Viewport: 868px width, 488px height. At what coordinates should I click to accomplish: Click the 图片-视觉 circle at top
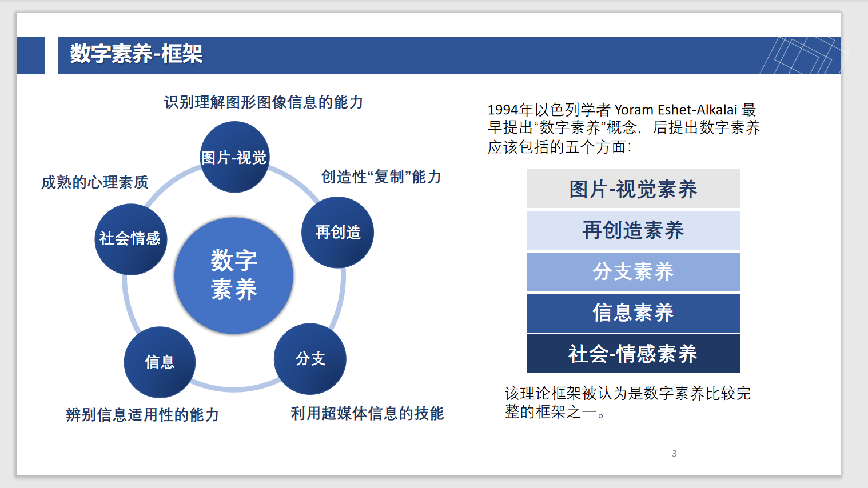click(233, 156)
